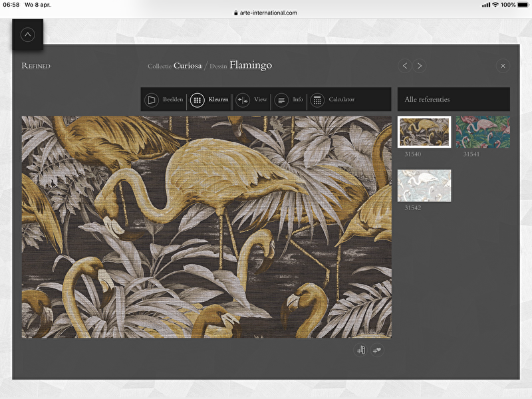Go to the previous design arrow
Screen dimensions: 532x399
[405, 66]
